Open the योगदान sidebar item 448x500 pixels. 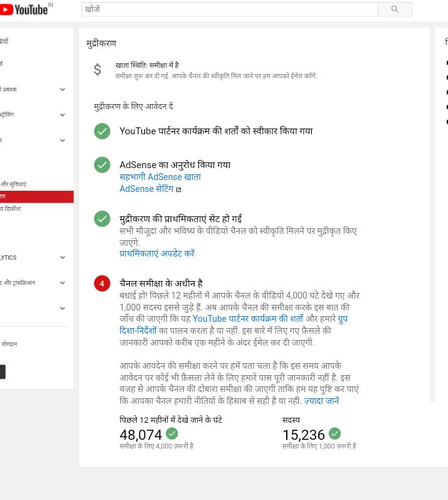(x=9, y=344)
